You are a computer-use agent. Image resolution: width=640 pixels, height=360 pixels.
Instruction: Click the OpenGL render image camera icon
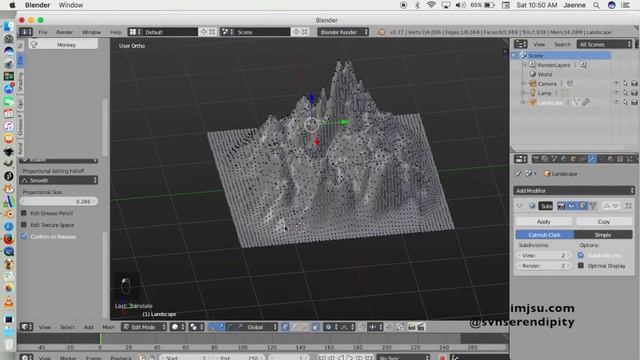411,327
